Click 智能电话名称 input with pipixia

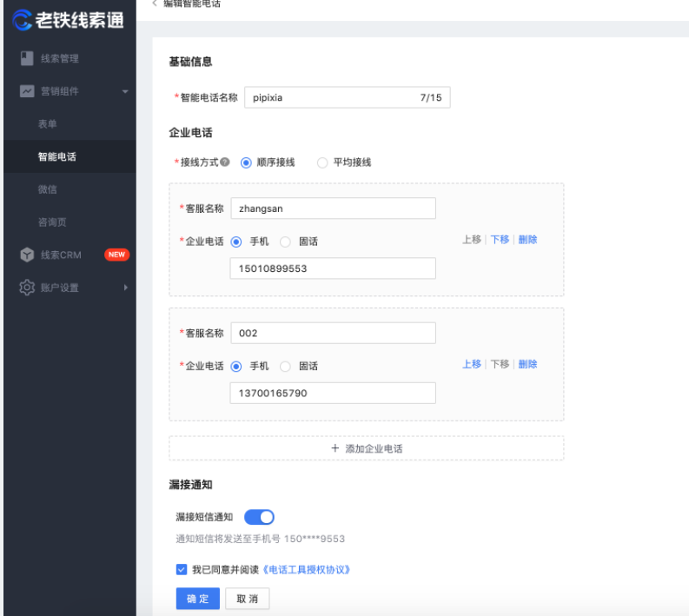(348, 97)
